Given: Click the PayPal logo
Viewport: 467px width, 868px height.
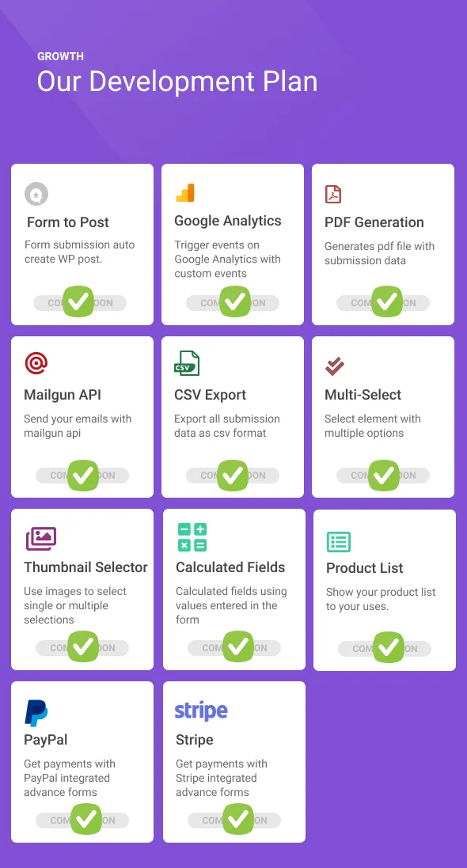Looking at the screenshot, I should [x=34, y=711].
